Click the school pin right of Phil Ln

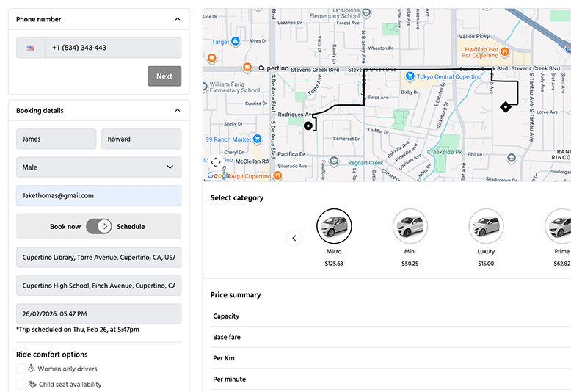(512, 158)
